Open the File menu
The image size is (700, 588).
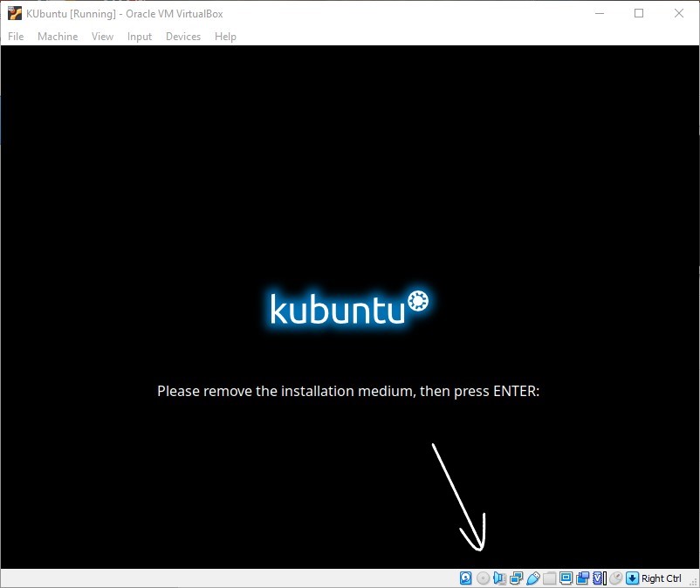click(16, 36)
